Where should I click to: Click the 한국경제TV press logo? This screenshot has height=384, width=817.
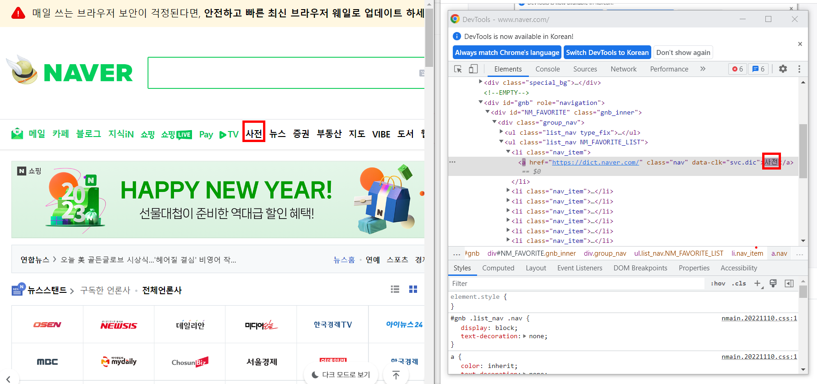coord(333,325)
